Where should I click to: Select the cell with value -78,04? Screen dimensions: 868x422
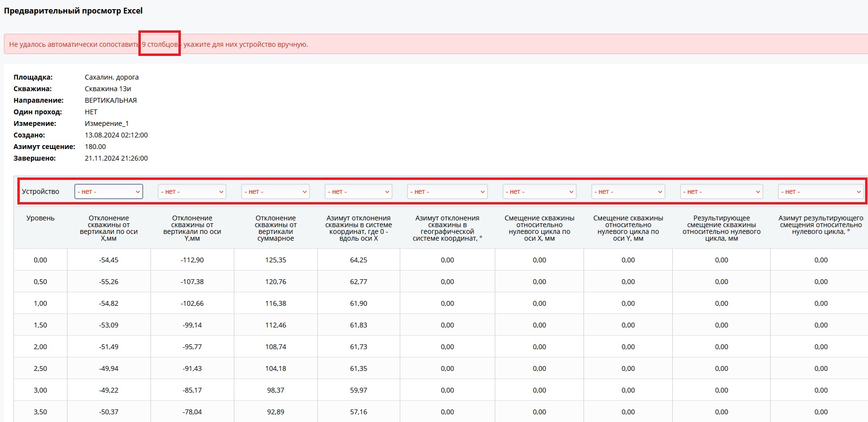[x=192, y=412]
